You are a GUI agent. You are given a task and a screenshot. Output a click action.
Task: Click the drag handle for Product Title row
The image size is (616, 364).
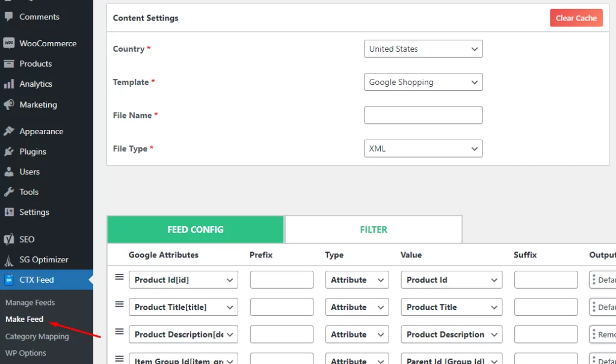tap(120, 304)
